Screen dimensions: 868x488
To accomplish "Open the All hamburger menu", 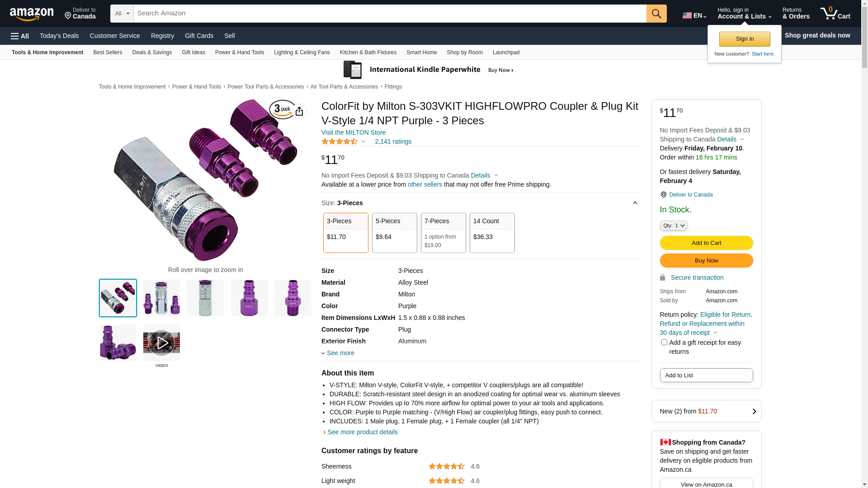I will (x=20, y=36).
